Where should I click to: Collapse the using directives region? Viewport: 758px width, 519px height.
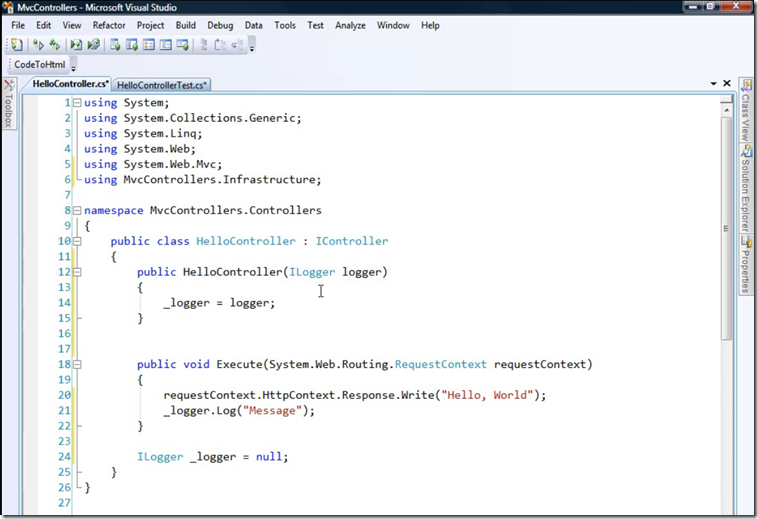pyautogui.click(x=77, y=102)
